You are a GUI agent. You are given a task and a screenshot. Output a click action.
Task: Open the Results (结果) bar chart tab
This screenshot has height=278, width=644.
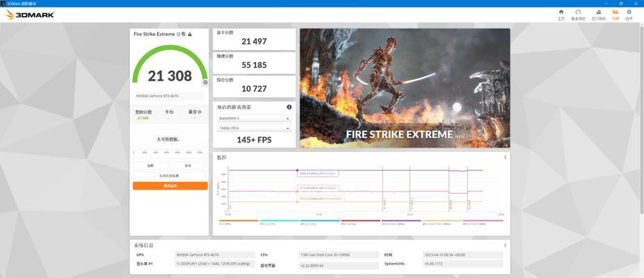tap(615, 15)
